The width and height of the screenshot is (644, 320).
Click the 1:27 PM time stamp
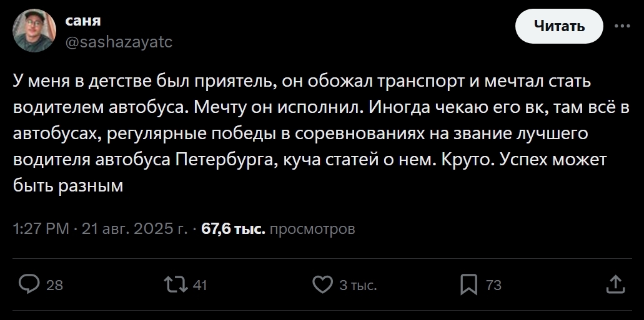[x=41, y=230]
